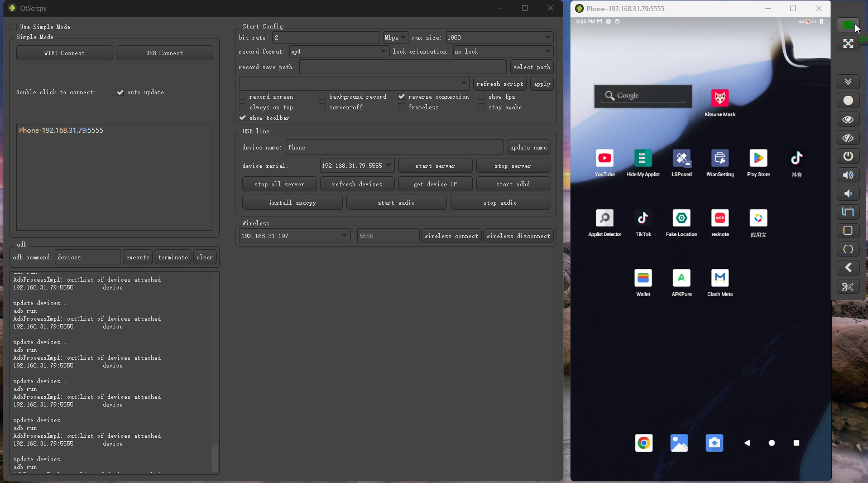Enable Use Simple Mode checkbox
This screenshot has height=483, width=868.
point(13,27)
